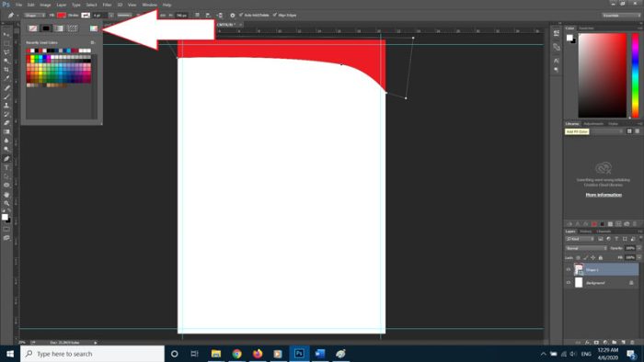Open path options gear icon
This screenshot has height=362, width=644.
233,16
